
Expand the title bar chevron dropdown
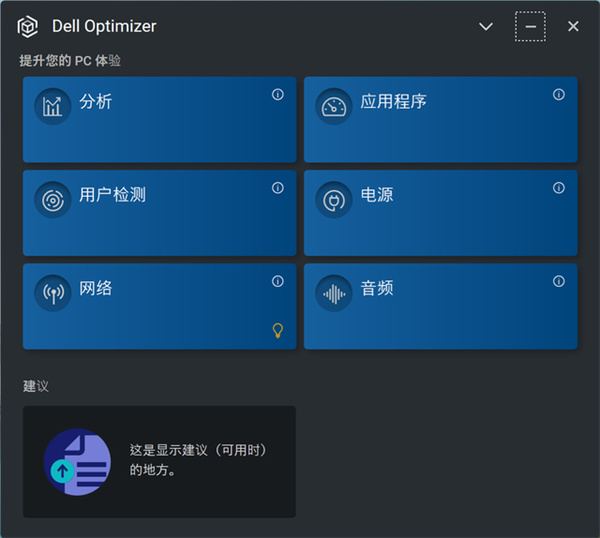486,27
